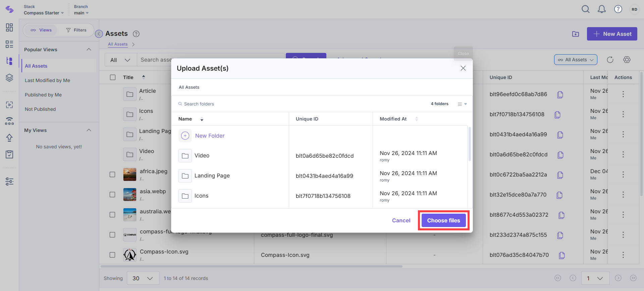Open the 30 records per page dropdown

(x=143, y=278)
